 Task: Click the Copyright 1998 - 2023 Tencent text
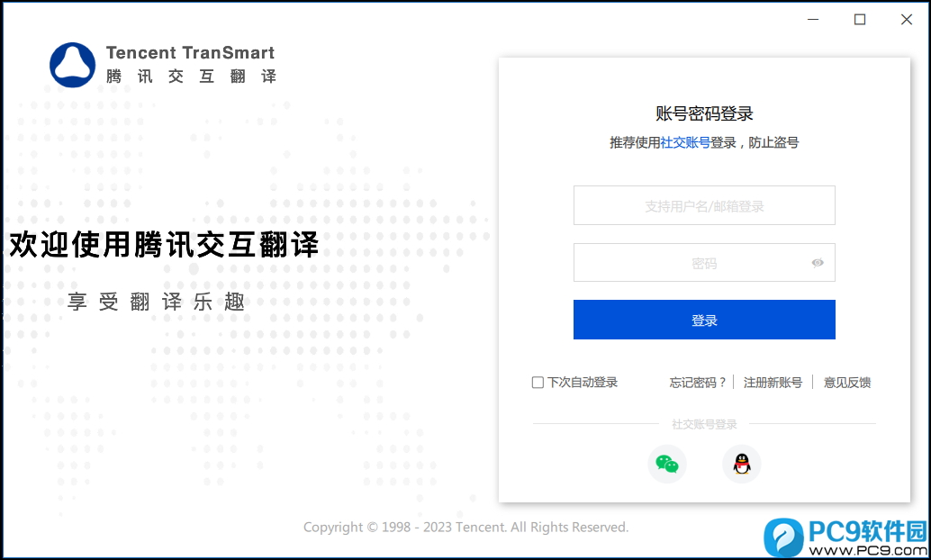(x=465, y=528)
